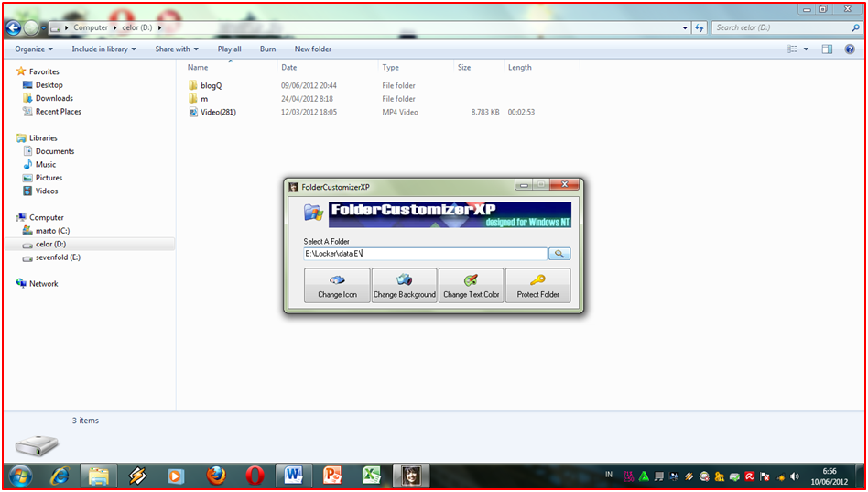
Task: Select the folder named m
Action: click(198, 99)
